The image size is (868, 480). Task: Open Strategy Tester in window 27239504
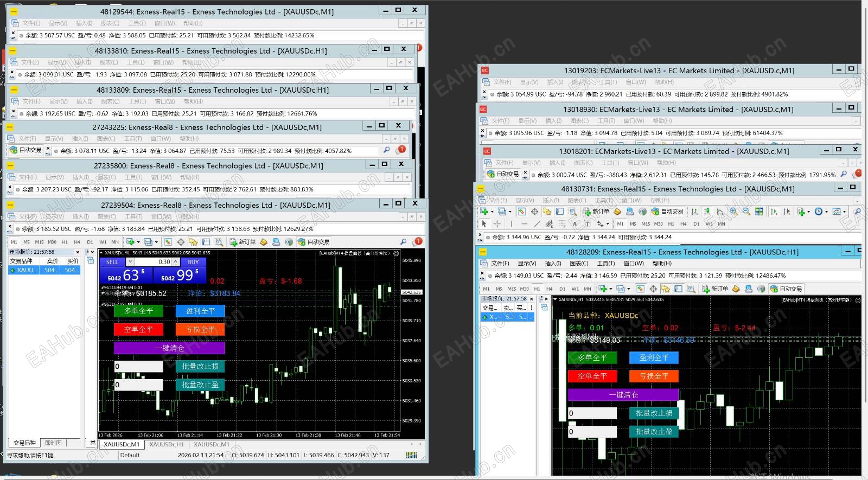pos(219,242)
